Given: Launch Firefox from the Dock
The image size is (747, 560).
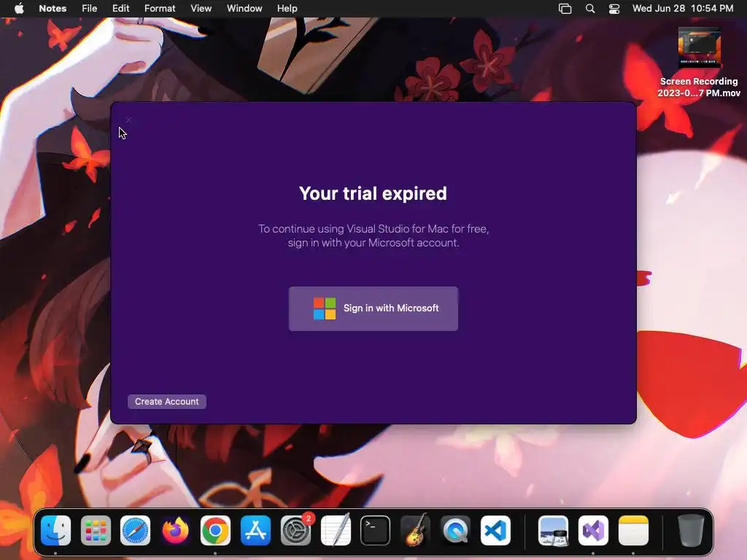Looking at the screenshot, I should click(x=175, y=531).
